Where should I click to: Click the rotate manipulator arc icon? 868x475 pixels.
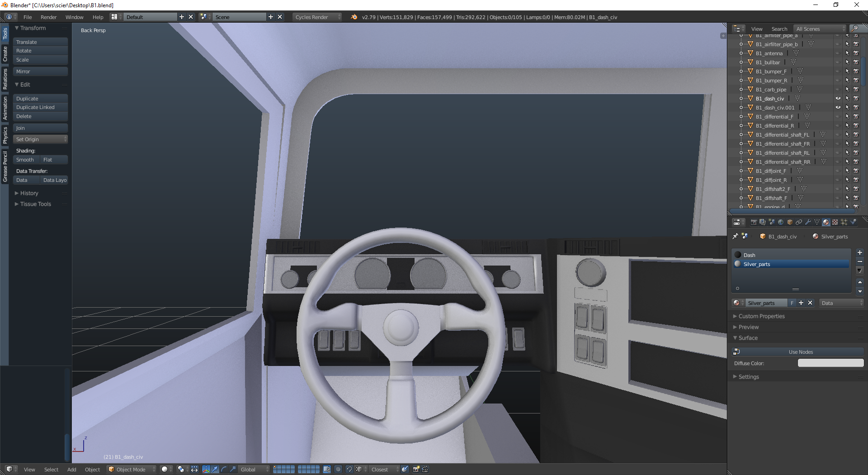pos(224,469)
